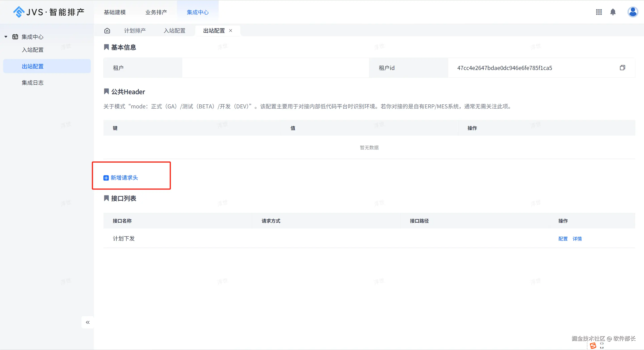Select 集成日志 in sidebar
This screenshot has height=350, width=644.
(32, 83)
